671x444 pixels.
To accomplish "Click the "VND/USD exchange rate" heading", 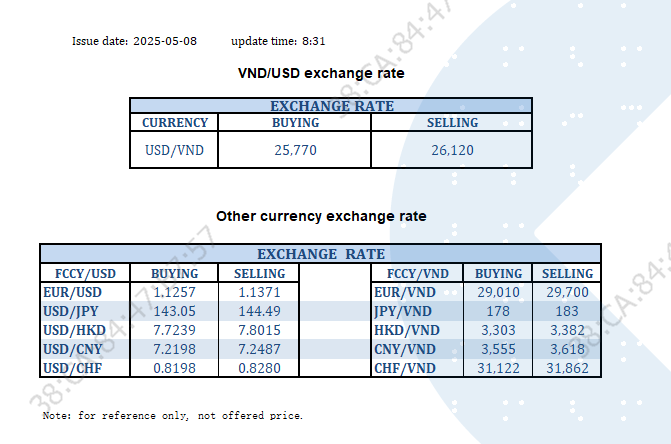I will [320, 73].
